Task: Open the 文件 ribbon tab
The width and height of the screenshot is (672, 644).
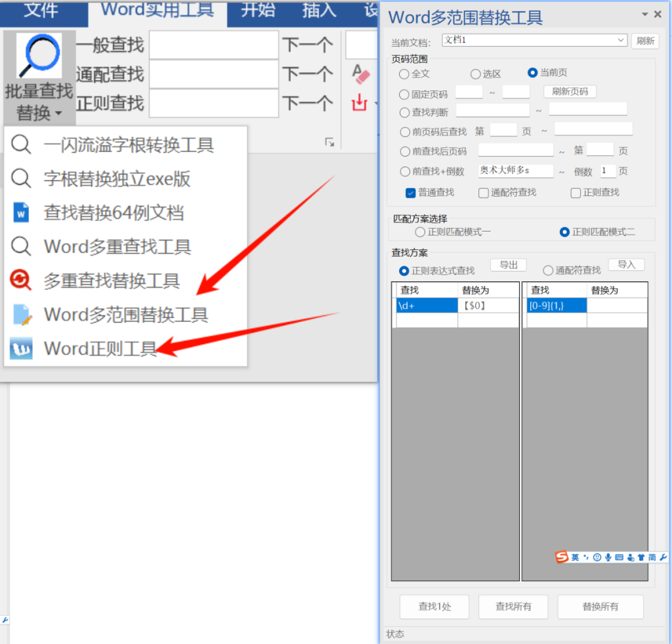Action: 41,10
